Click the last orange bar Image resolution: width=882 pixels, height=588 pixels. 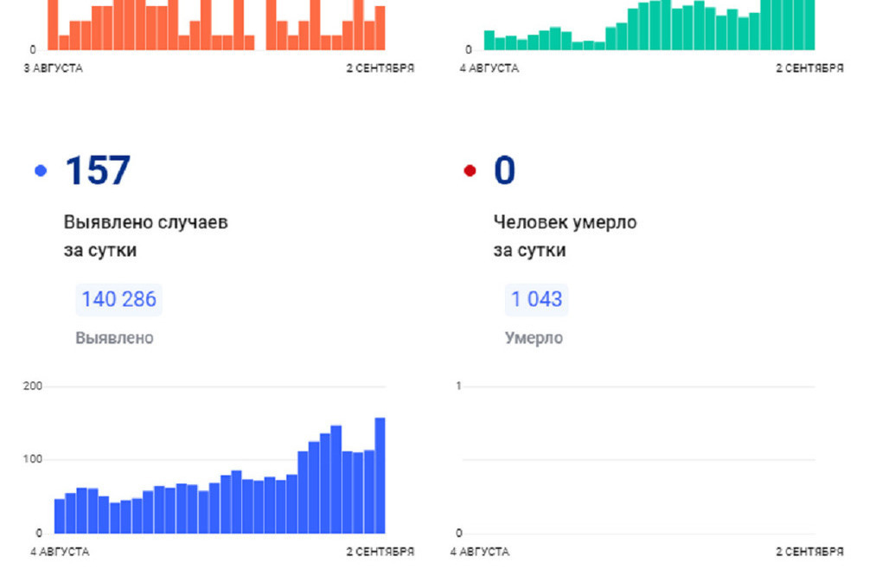pyautogui.click(x=380, y=29)
